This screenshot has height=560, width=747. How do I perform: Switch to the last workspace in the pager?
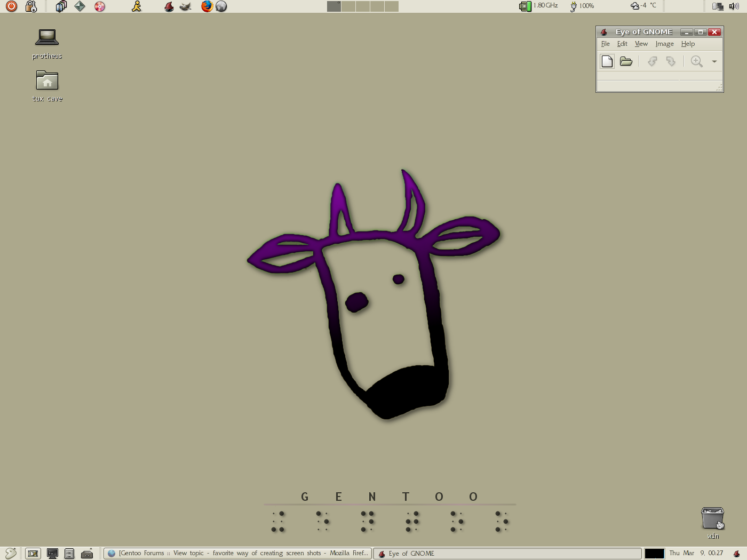point(392,6)
